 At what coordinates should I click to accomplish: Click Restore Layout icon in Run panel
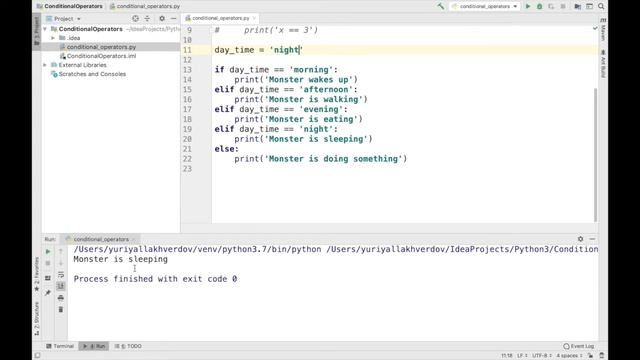48,278
